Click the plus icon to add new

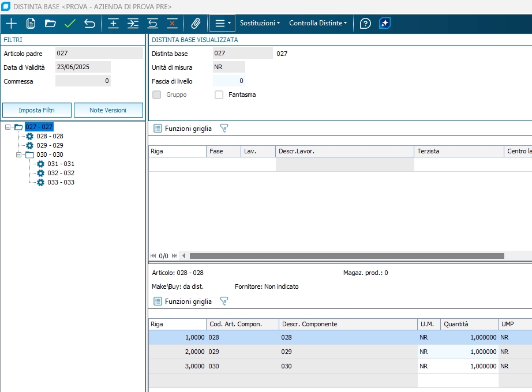(11, 24)
